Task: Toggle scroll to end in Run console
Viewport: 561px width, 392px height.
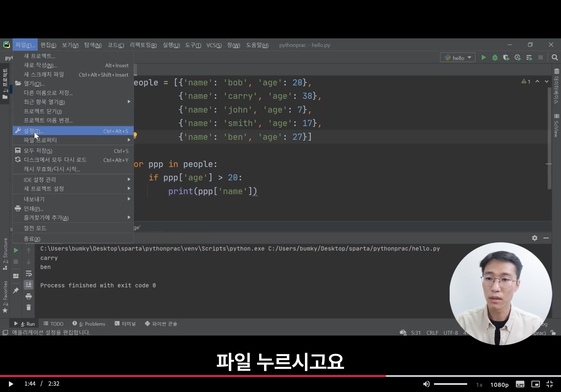Action: [29, 284]
